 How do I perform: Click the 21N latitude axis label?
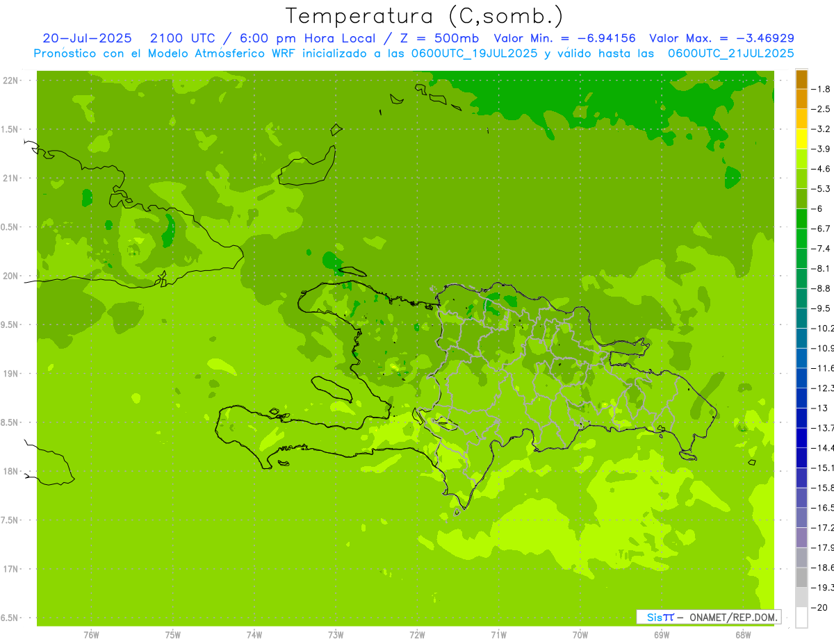[x=11, y=178]
